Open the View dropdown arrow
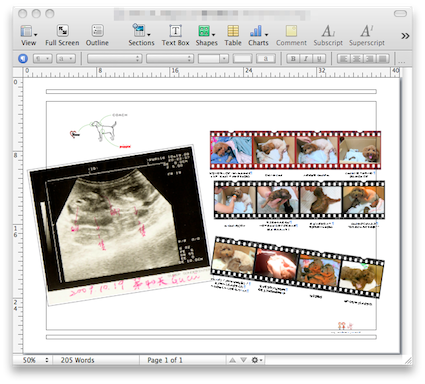 click(x=35, y=34)
